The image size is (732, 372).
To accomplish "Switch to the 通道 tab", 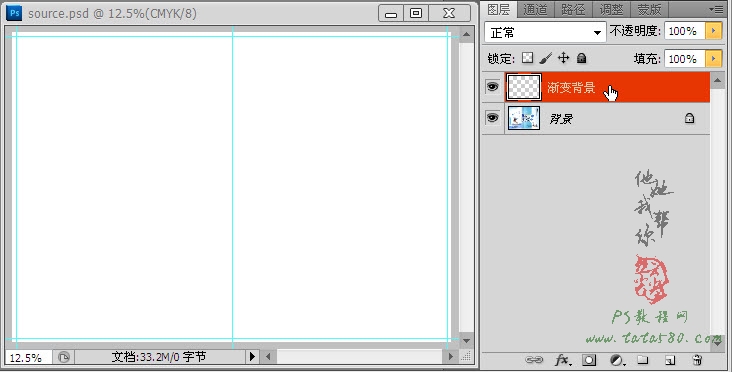I will (x=535, y=9).
